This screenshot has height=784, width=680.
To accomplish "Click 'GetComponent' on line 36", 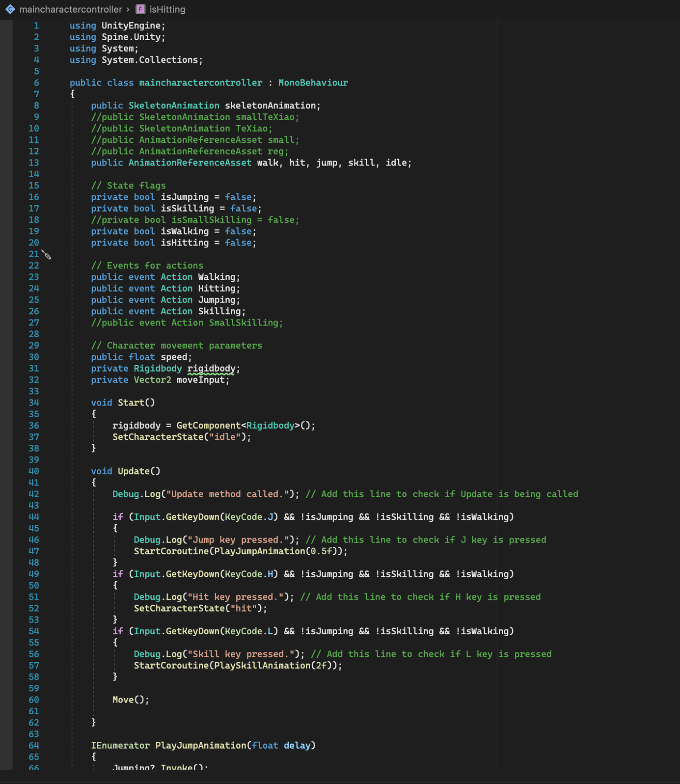I will (x=209, y=426).
